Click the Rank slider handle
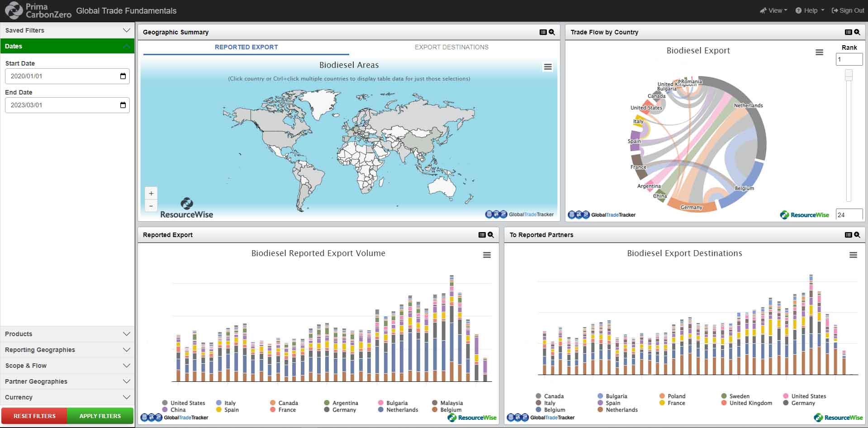Screen dimensions: 868x428 (849, 75)
